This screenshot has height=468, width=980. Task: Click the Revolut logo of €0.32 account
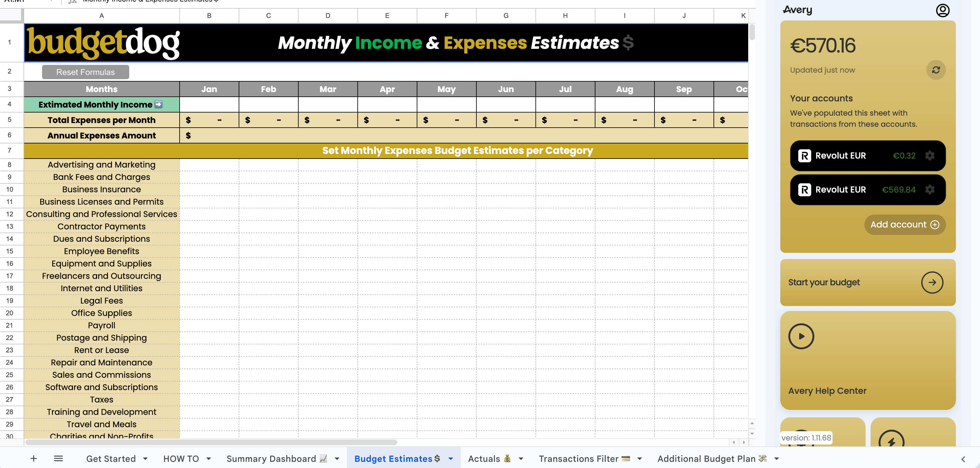click(804, 155)
